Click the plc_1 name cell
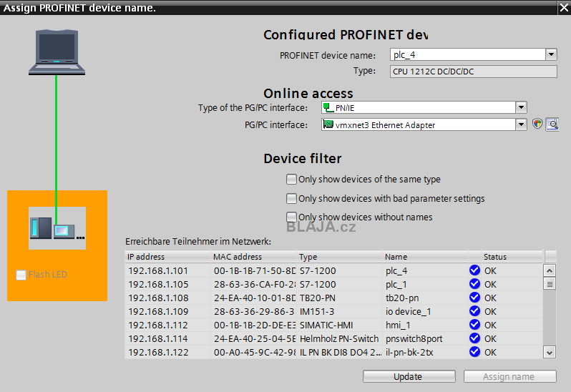571x392 pixels. tap(426, 284)
